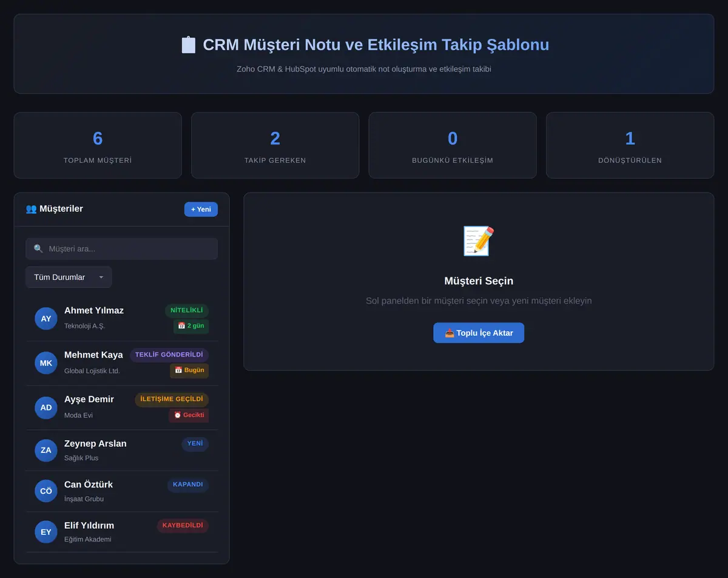
Task: Click the KAPANDI status badge
Action: pyautogui.click(x=188, y=484)
